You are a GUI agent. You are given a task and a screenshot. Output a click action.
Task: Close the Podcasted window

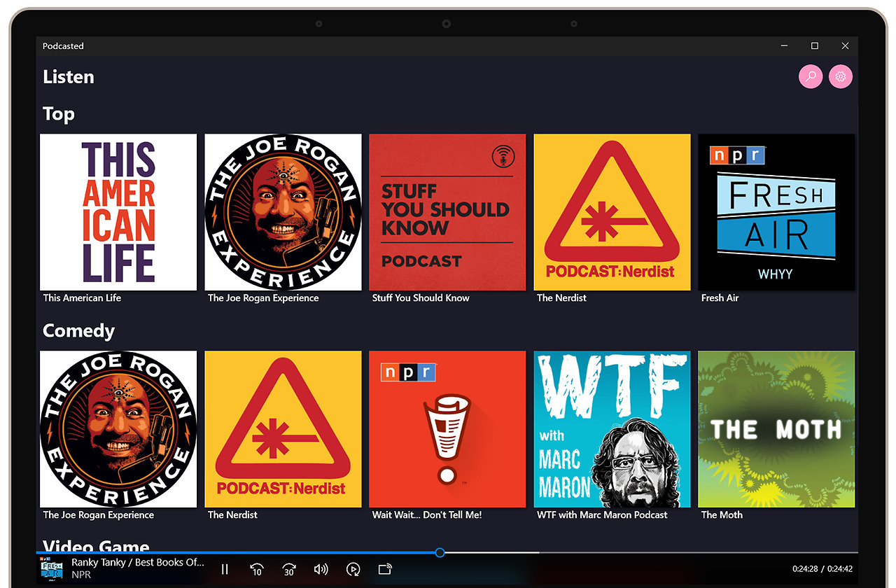point(845,46)
